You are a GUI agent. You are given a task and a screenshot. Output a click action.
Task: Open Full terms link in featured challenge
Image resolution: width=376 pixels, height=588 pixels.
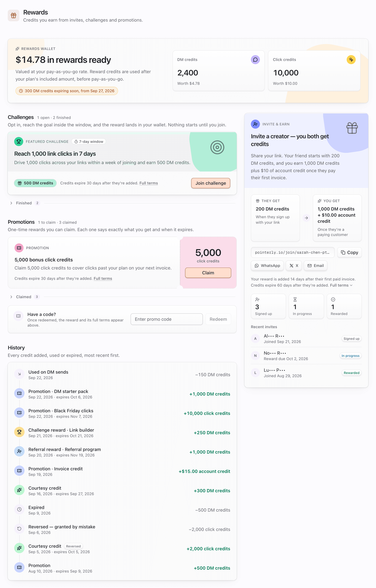pyautogui.click(x=148, y=183)
